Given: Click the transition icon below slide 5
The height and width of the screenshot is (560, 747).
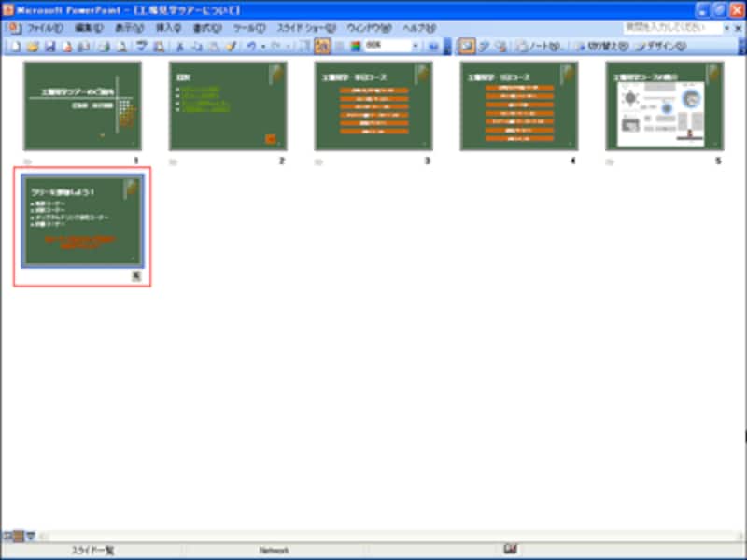Looking at the screenshot, I should 610,161.
